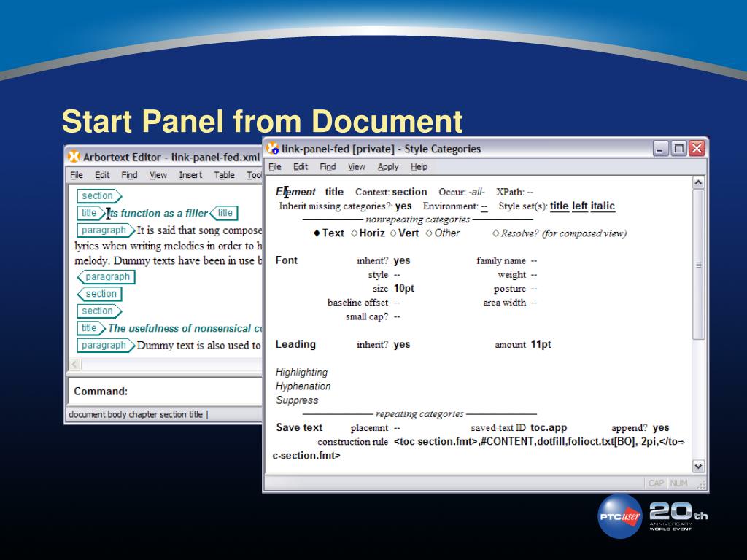Click the Occur value '-all-'
Image resolution: width=747 pixels, height=560 pixels.
[476, 192]
